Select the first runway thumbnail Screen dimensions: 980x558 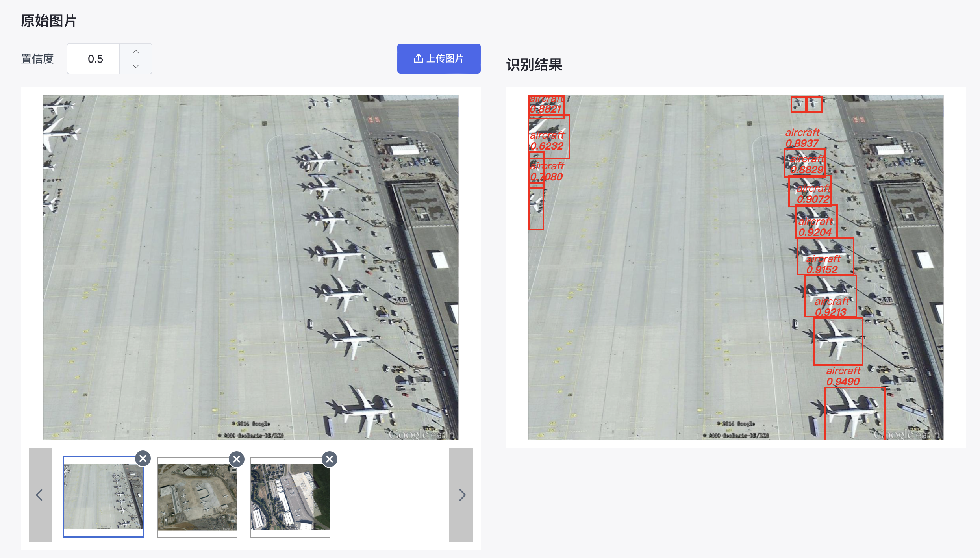(104, 497)
